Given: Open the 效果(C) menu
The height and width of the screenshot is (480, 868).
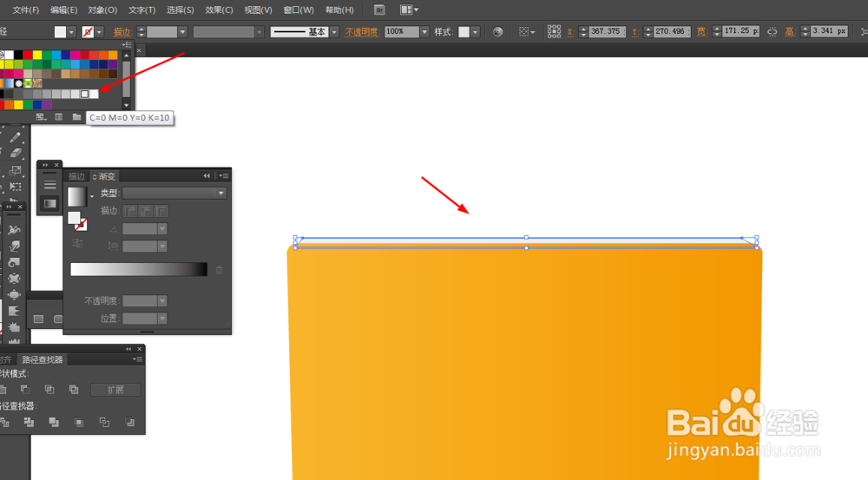Looking at the screenshot, I should pyautogui.click(x=220, y=10).
